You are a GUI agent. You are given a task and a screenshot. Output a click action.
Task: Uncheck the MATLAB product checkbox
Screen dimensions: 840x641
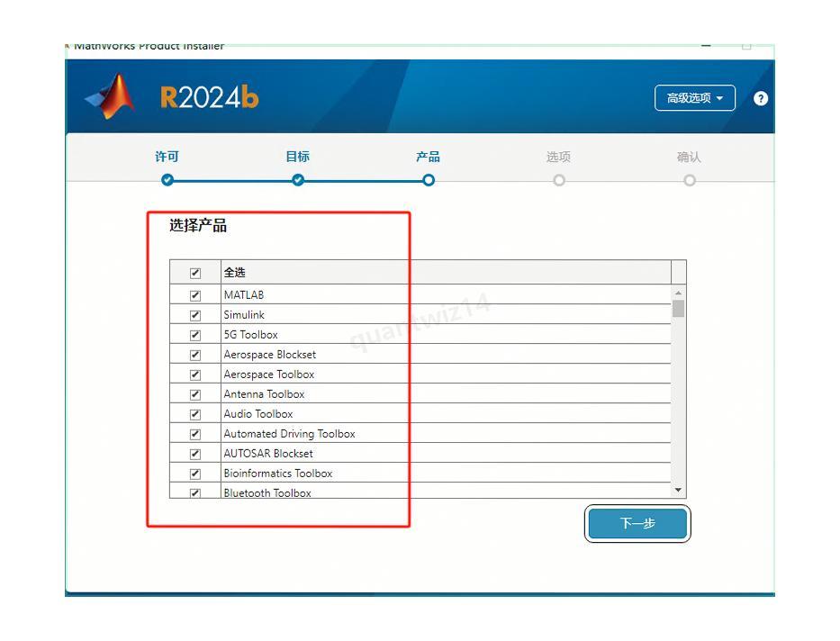[198, 294]
